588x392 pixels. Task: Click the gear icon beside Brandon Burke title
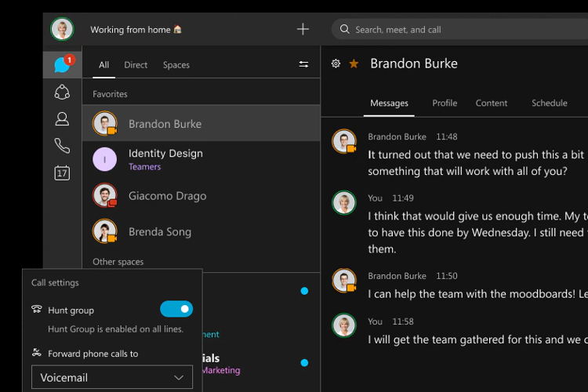(x=336, y=64)
